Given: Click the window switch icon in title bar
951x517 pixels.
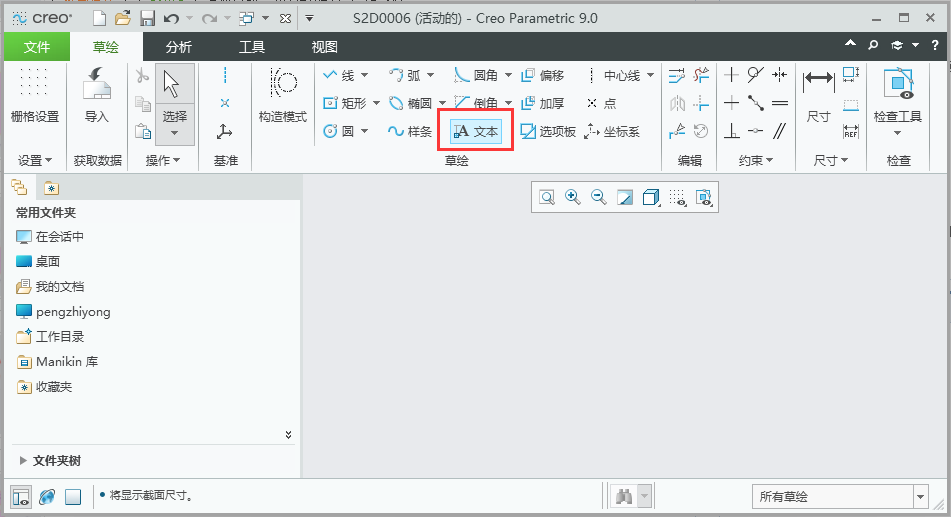Looking at the screenshot, I should coord(246,18).
